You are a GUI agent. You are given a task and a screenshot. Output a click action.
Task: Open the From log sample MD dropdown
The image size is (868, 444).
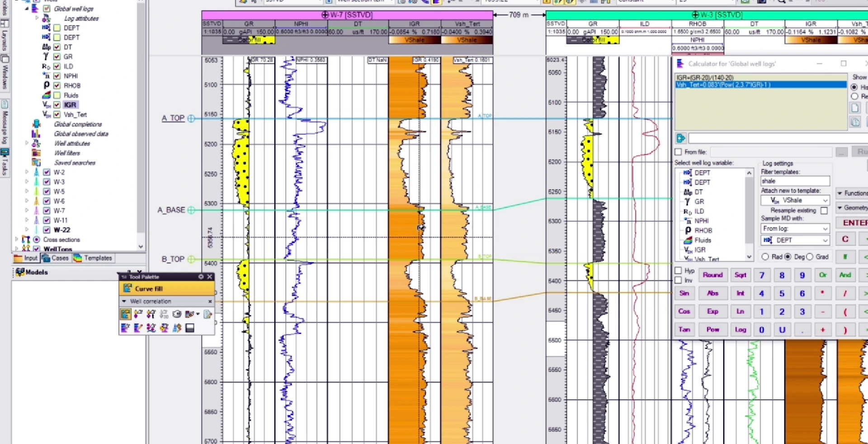[795, 229]
